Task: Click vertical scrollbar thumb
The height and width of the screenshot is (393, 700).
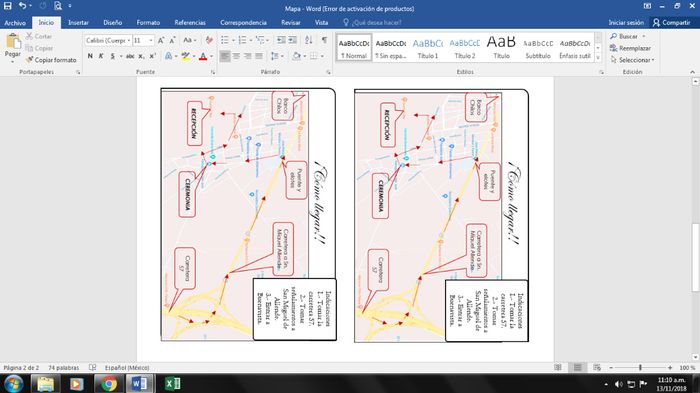Action: point(695,257)
